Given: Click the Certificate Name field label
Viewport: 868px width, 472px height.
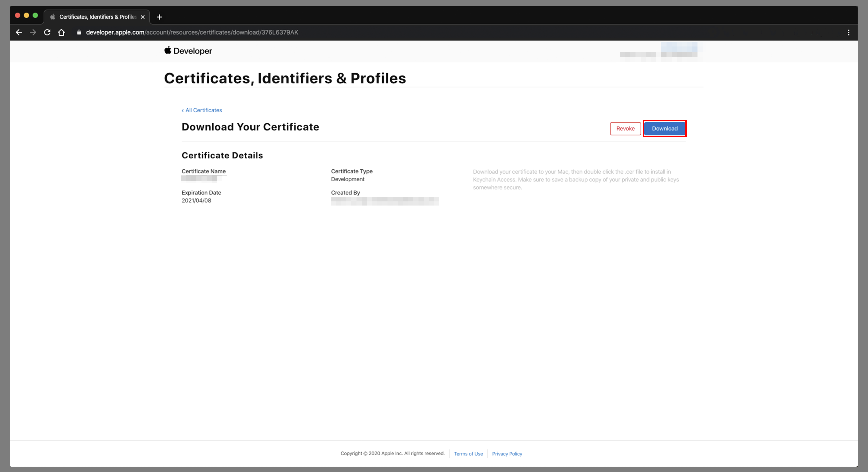Looking at the screenshot, I should (204, 170).
